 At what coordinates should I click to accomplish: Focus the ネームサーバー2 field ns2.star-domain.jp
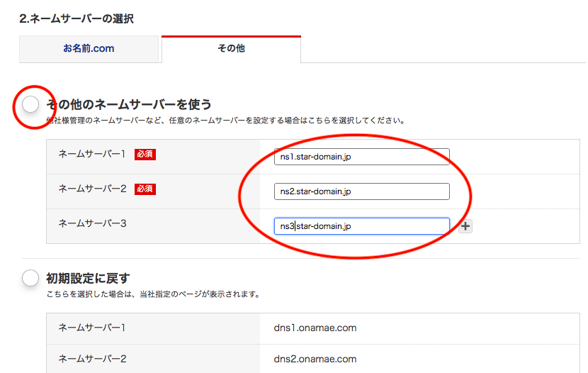[x=362, y=191]
